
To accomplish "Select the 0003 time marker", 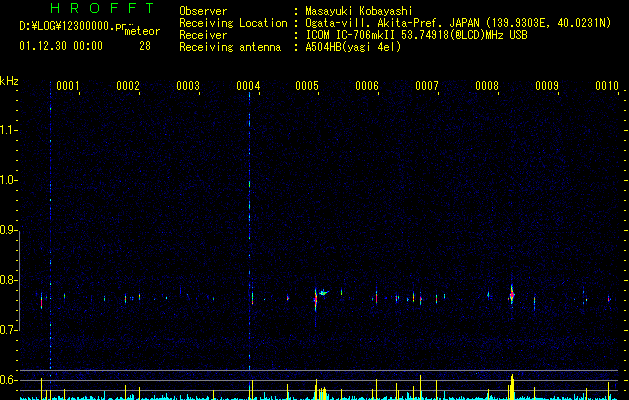I will (x=188, y=86).
